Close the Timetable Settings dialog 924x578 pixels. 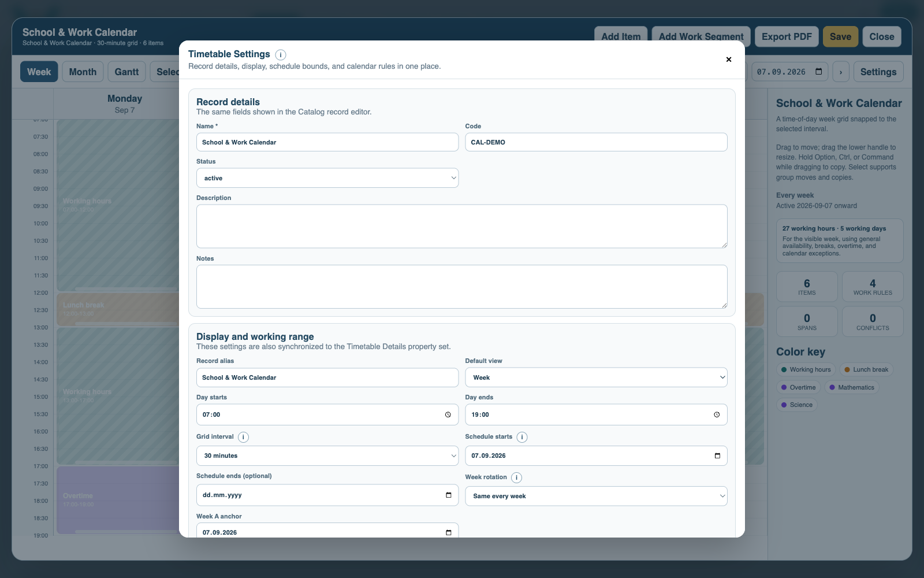point(729,60)
